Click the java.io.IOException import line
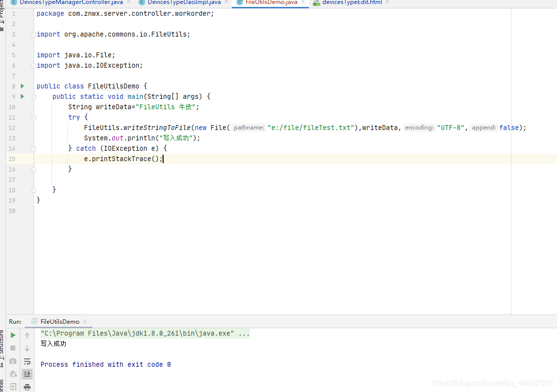This screenshot has width=557, height=392. coord(89,65)
